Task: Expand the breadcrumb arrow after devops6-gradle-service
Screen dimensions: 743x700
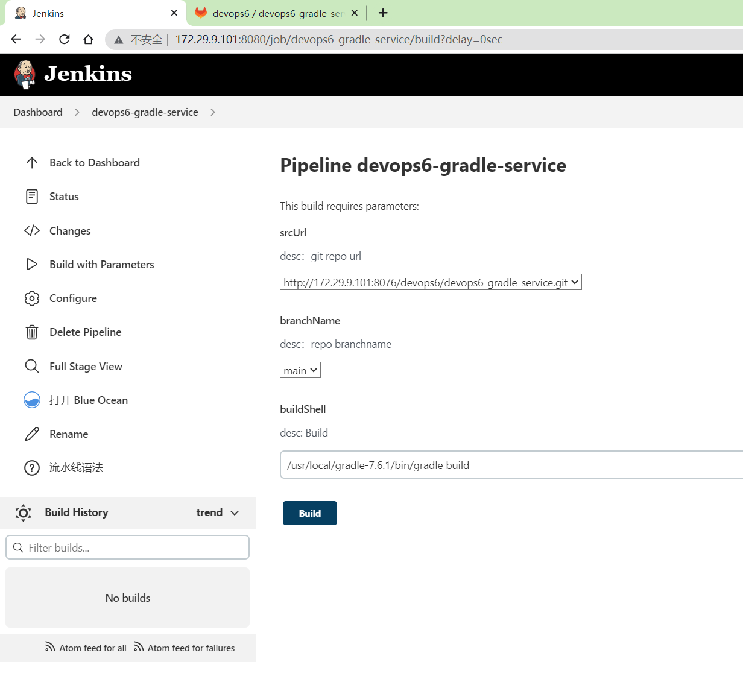Action: pyautogui.click(x=213, y=112)
